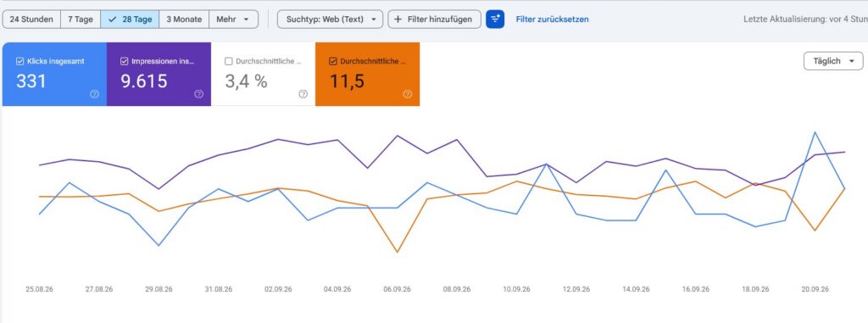Toggle the Klicks insgesamt checkbox
The height and width of the screenshot is (323, 868).
pyautogui.click(x=20, y=62)
